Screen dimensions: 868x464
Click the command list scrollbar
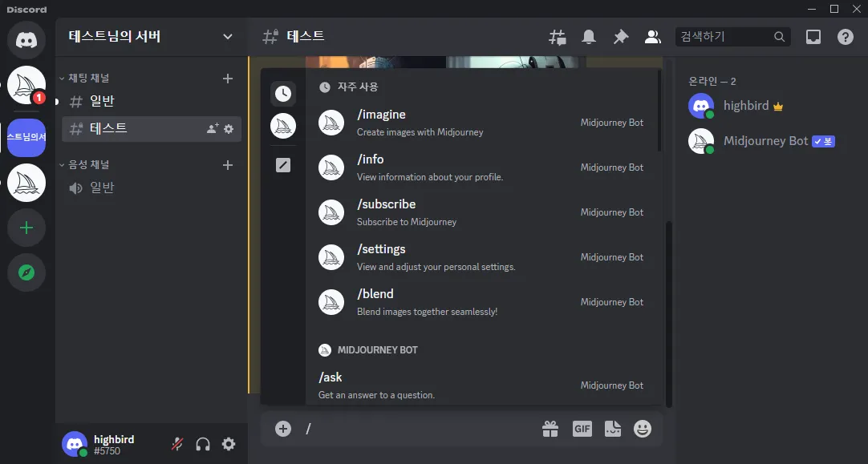pos(659,111)
